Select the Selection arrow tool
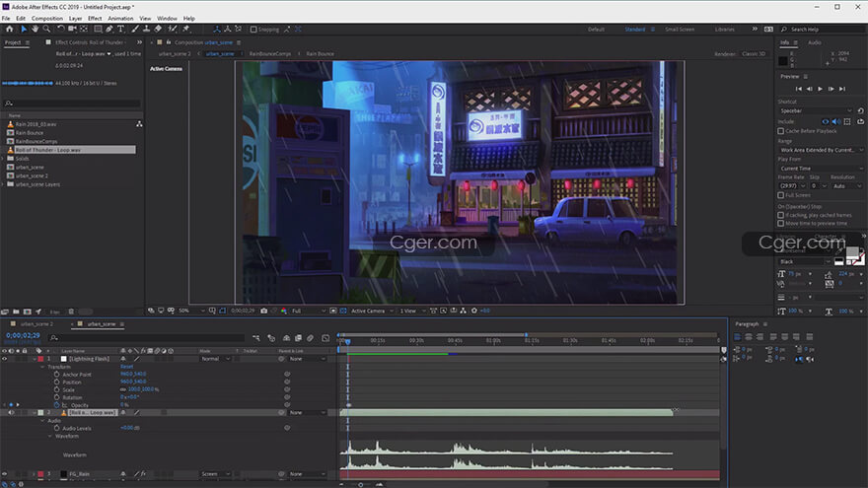 (x=24, y=30)
